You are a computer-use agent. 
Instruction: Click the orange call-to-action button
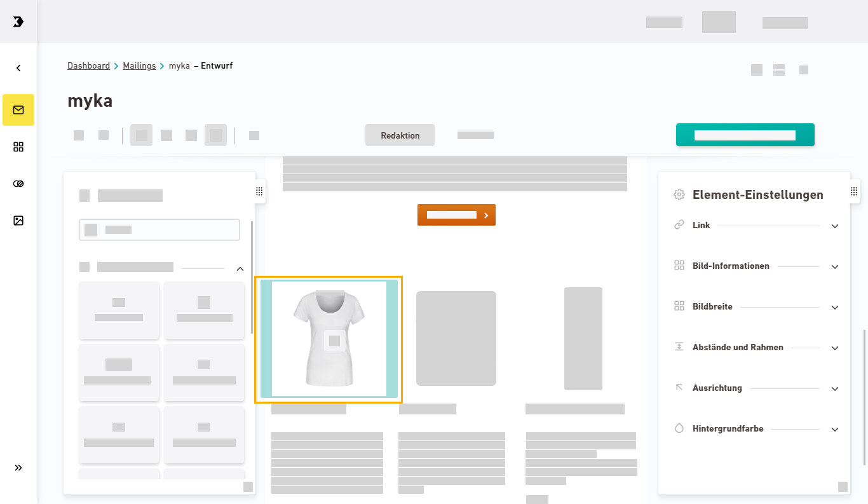456,215
